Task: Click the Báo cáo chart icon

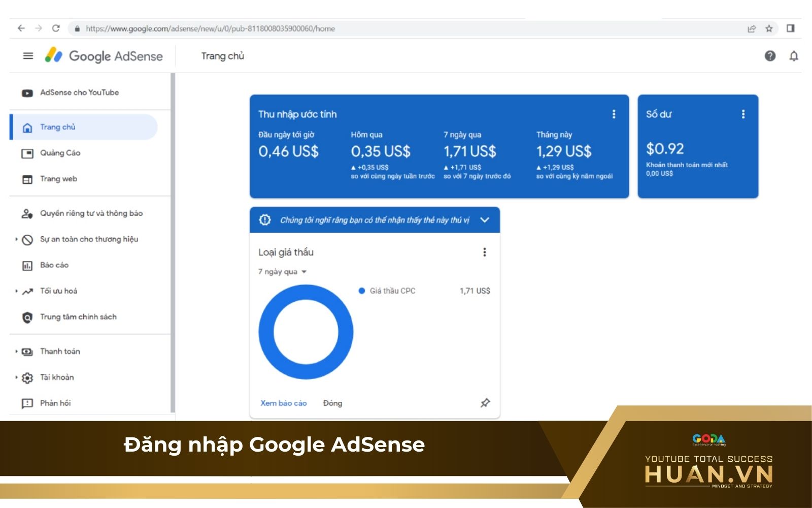Action: (x=27, y=266)
